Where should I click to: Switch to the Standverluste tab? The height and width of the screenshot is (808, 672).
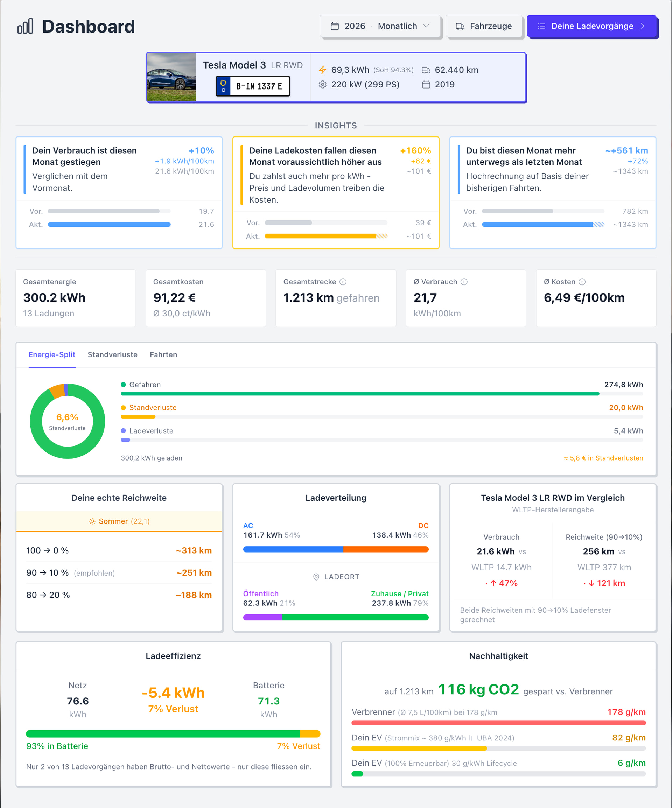[x=112, y=354]
